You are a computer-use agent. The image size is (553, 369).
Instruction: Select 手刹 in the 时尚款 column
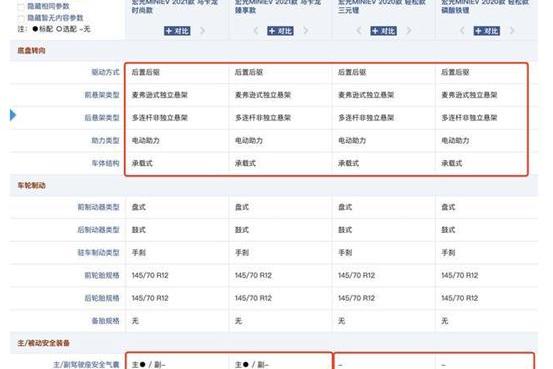(139, 253)
